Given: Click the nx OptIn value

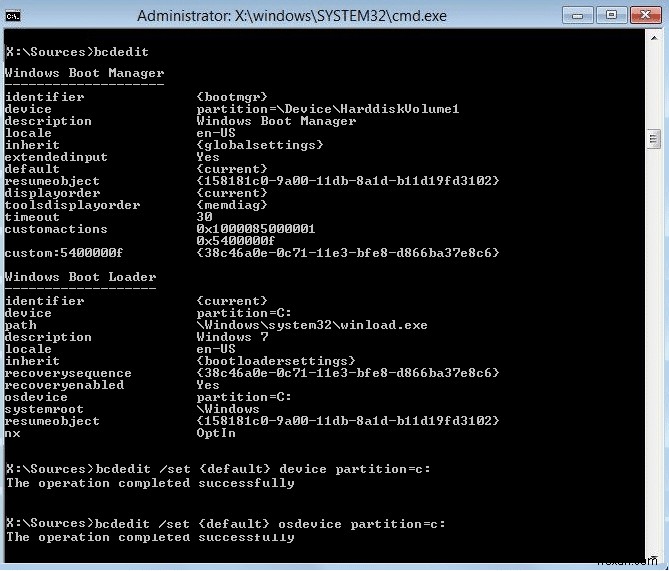Looking at the screenshot, I should 216,433.
